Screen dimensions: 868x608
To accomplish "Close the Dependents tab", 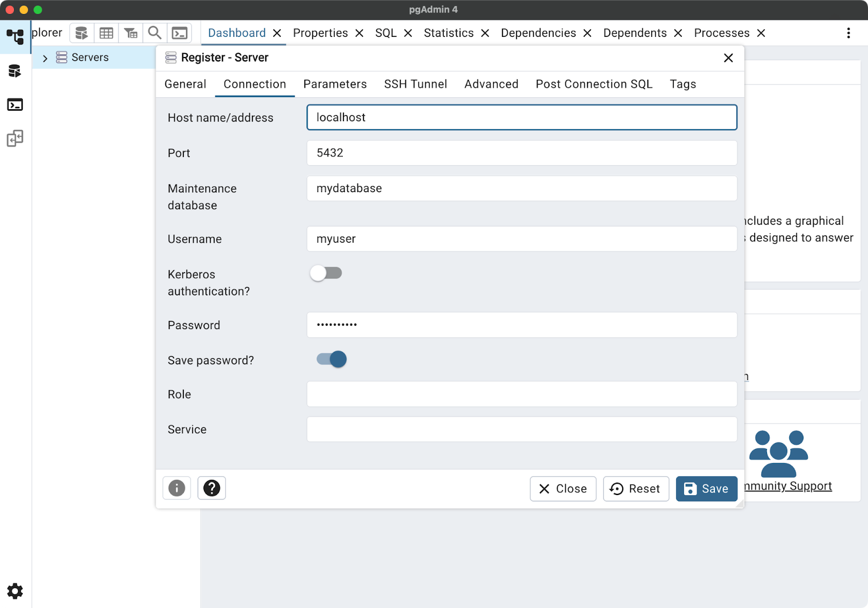I will [x=678, y=33].
